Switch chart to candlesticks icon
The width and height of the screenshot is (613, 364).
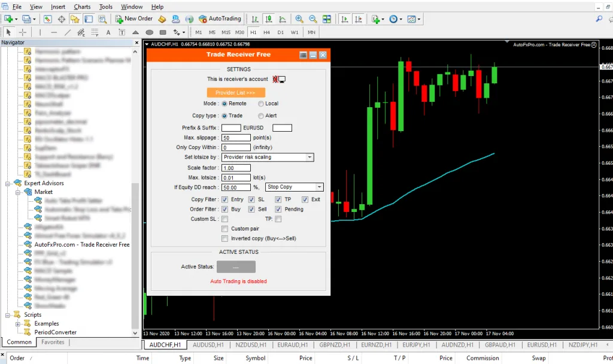pos(269,19)
